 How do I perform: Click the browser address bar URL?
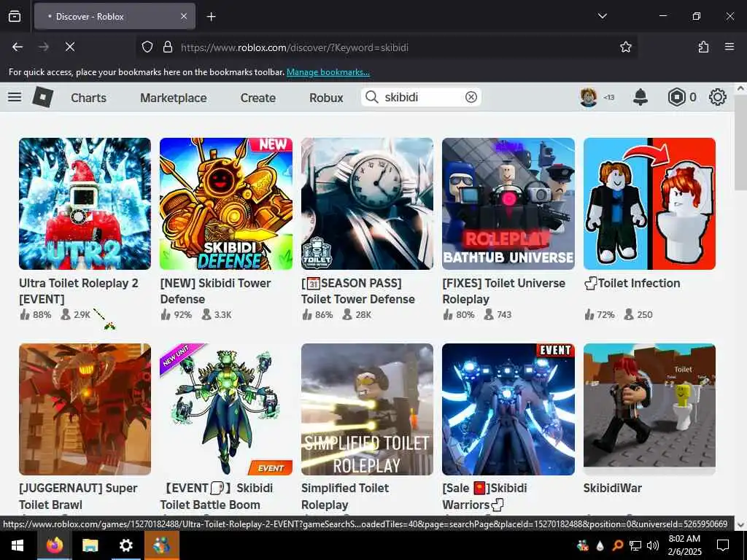click(x=386, y=47)
